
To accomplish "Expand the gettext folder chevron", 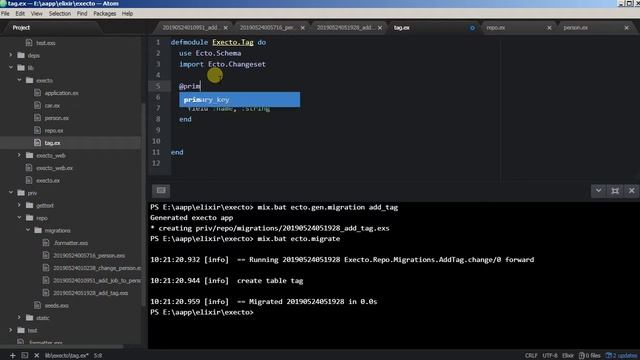I will click(x=19, y=205).
